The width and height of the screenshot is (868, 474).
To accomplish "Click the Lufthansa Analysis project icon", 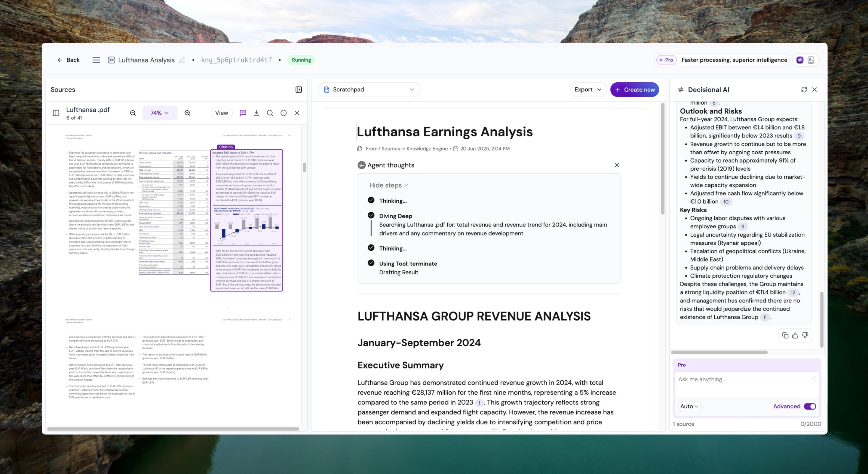I will click(x=111, y=60).
